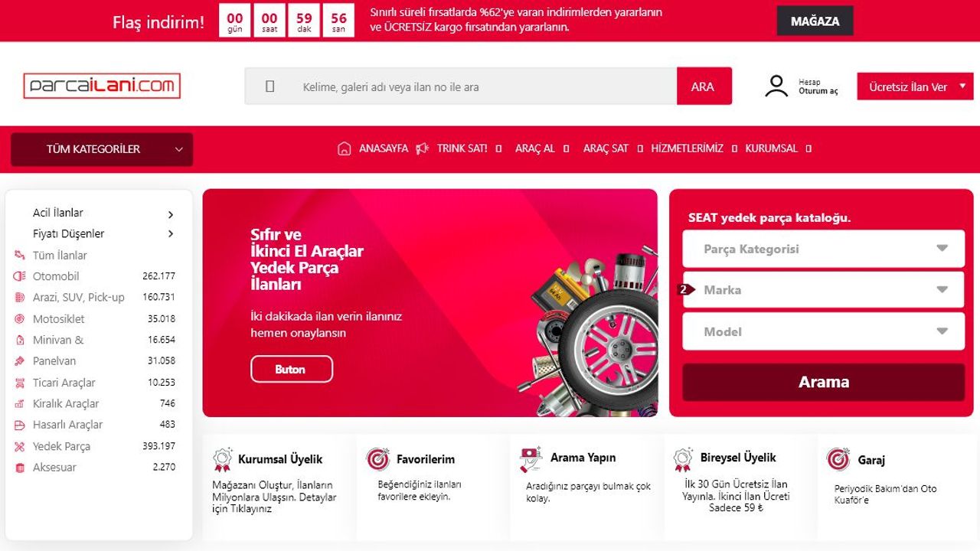The image size is (980, 551).
Task: Click the dark red Arama button
Action: [x=824, y=382]
